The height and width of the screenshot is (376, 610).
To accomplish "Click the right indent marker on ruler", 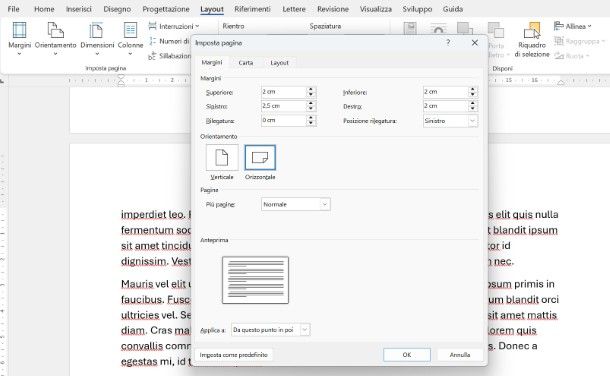I will point(561,82).
